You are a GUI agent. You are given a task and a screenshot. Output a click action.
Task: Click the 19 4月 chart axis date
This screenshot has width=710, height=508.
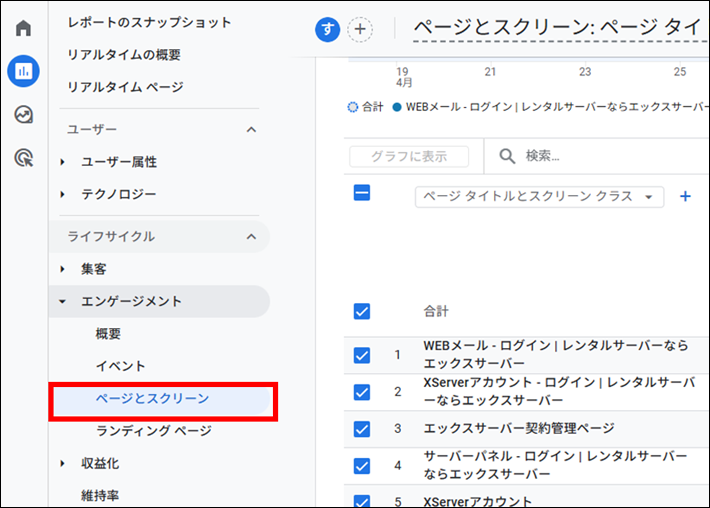[404, 77]
